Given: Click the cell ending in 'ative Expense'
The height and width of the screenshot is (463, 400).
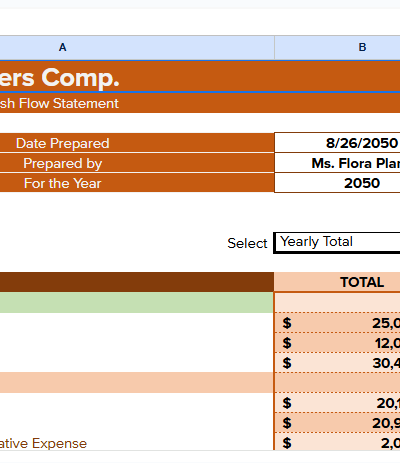Looking at the screenshot, I should (137, 442).
